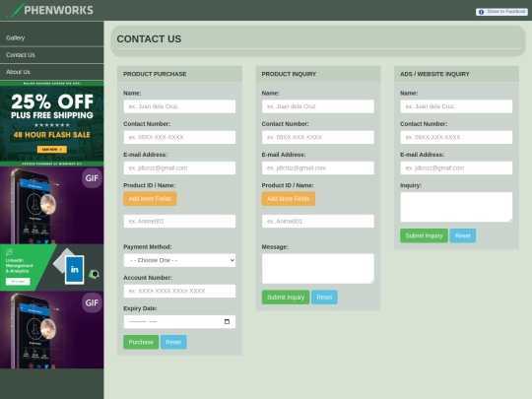Screen dimensions: 532x399
Task: Focus Name field in Ads / Website Inquiry
Action: [456, 106]
